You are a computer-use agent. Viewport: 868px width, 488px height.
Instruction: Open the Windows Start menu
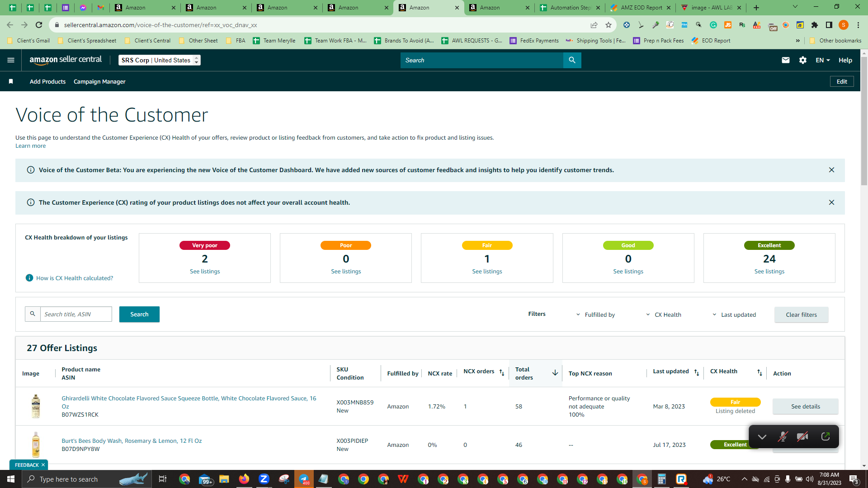(x=11, y=479)
